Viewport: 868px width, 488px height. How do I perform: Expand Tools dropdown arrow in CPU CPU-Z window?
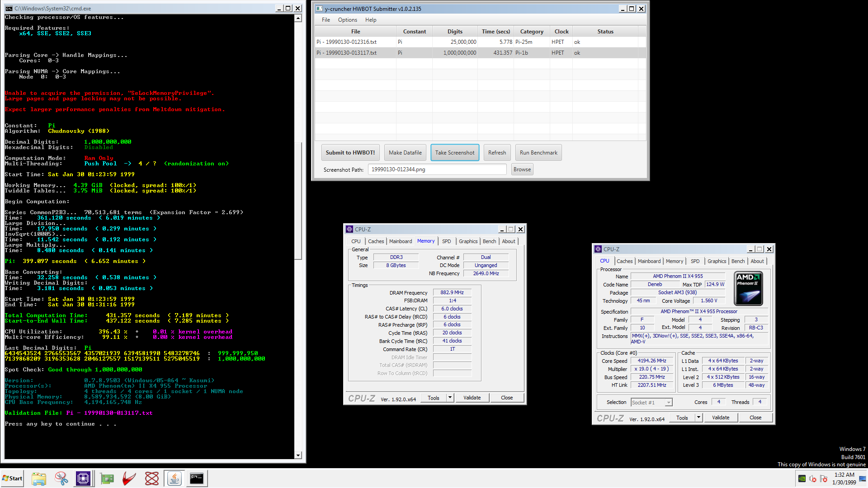point(698,418)
